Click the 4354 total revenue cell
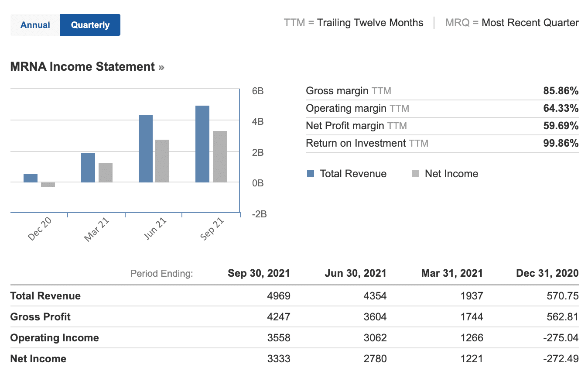This screenshot has width=588, height=378. point(375,296)
